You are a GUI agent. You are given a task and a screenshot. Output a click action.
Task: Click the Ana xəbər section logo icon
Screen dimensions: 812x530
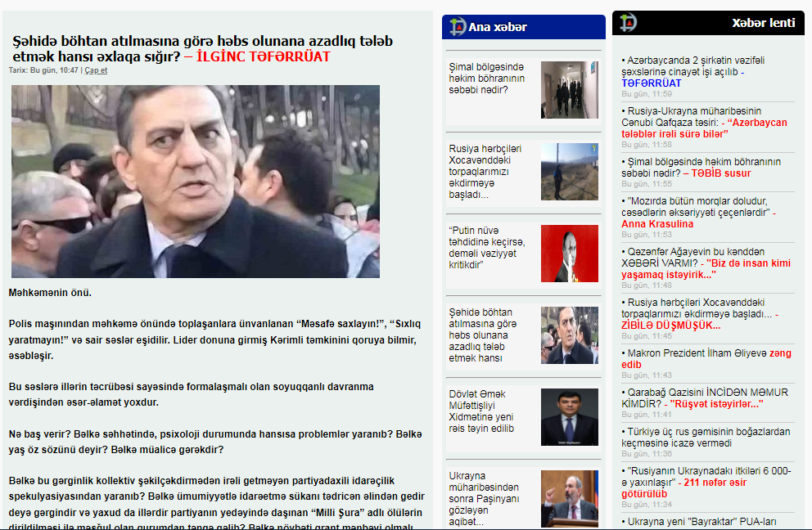458,26
